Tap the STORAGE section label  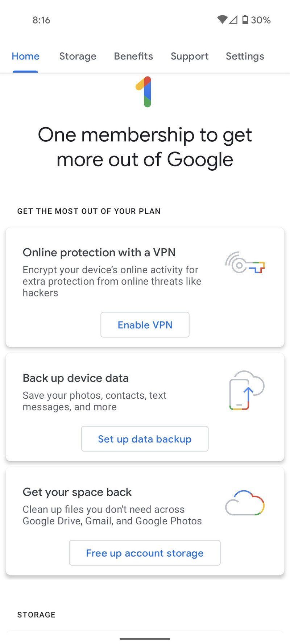click(x=36, y=615)
